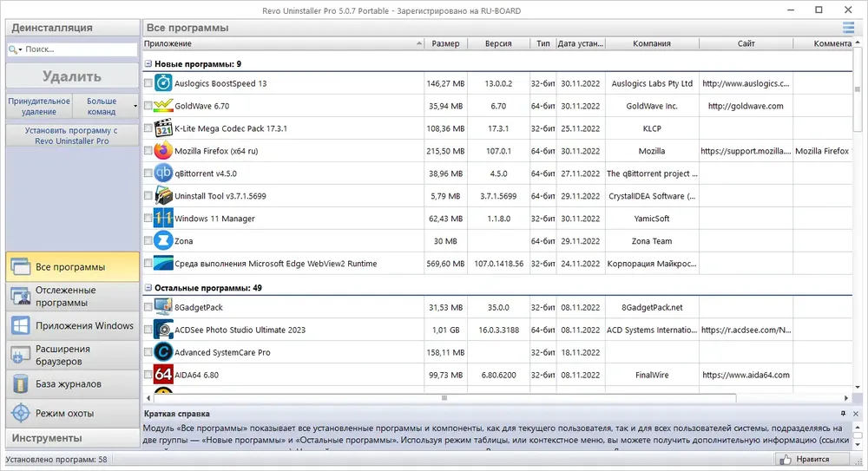This screenshot has width=868, height=471.
Task: Enable the 8GadgetPack checkbox
Action: (x=148, y=306)
